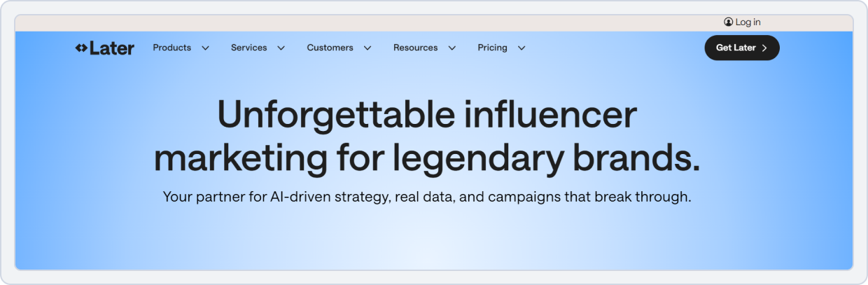Viewport: 868px width, 285px height.
Task: Open the Customers menu label
Action: (330, 48)
